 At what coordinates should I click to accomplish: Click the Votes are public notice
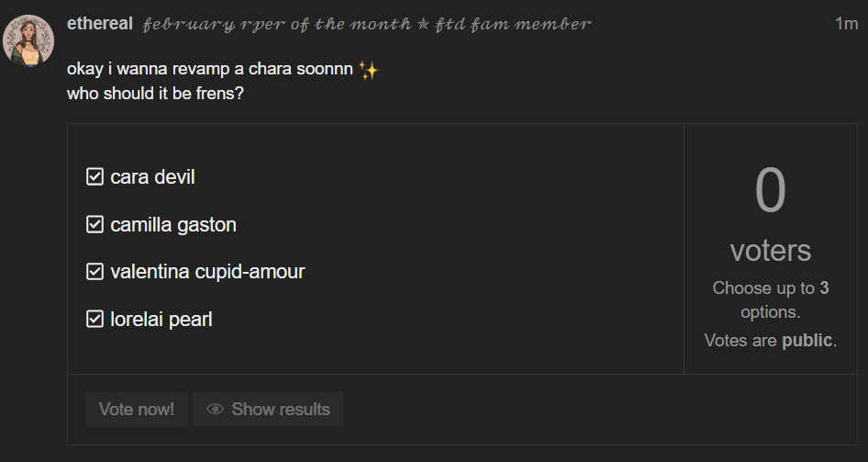pos(770,340)
